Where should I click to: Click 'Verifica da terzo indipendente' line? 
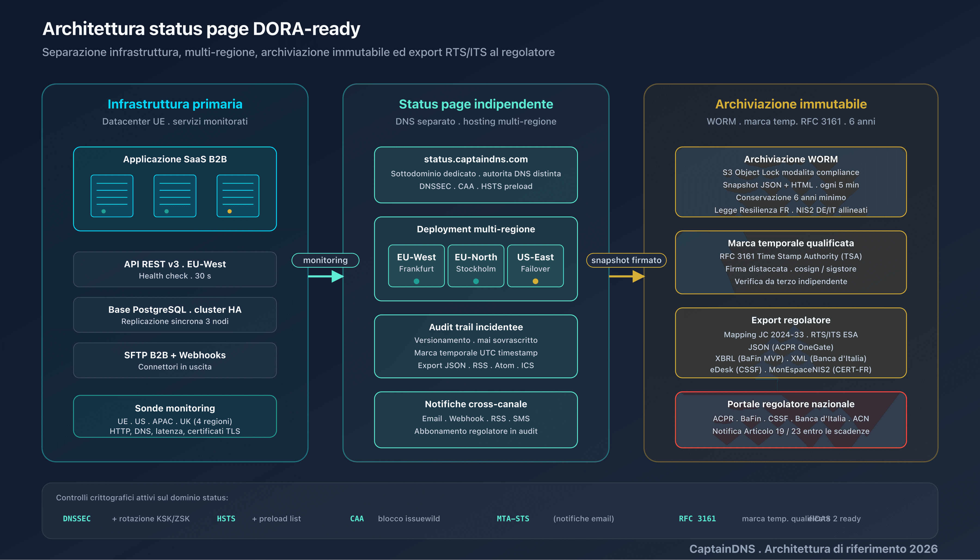coord(791,282)
